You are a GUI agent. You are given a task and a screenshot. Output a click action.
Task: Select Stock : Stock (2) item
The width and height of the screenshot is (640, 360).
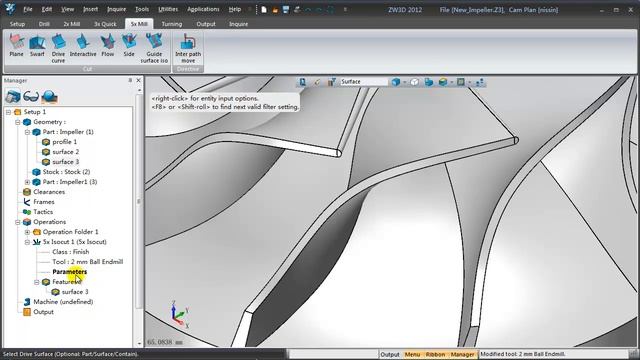pos(67,172)
